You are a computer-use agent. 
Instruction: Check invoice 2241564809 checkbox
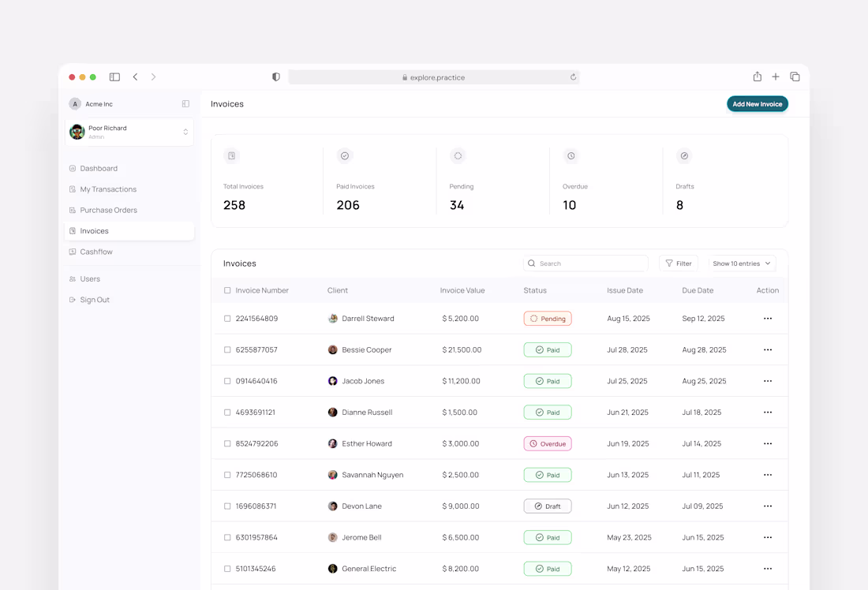227,318
